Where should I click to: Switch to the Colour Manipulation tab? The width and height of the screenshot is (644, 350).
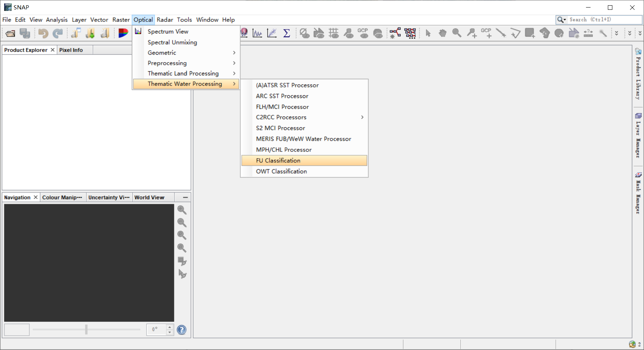(x=62, y=197)
